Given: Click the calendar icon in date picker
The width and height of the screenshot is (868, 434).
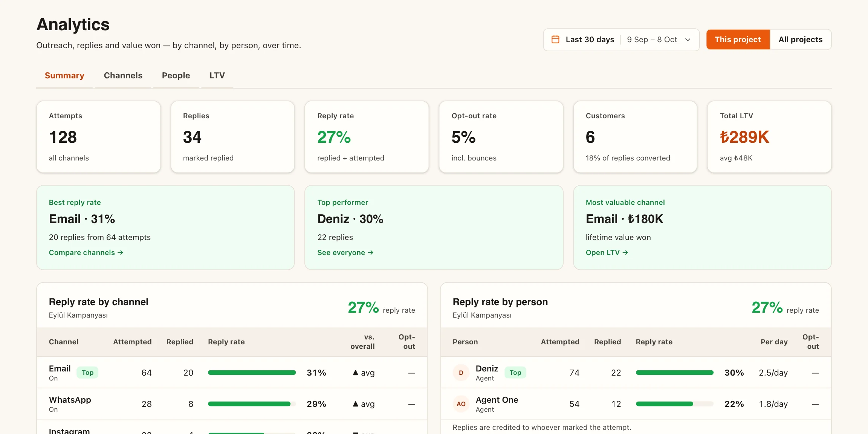Looking at the screenshot, I should [x=555, y=40].
